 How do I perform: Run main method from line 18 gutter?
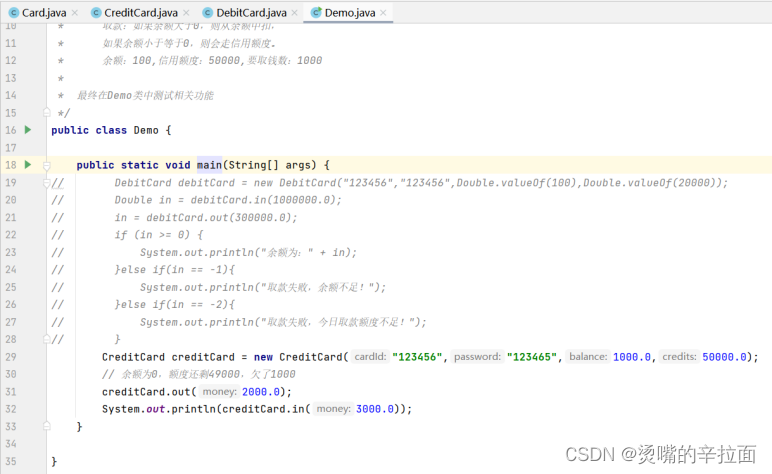click(x=28, y=164)
